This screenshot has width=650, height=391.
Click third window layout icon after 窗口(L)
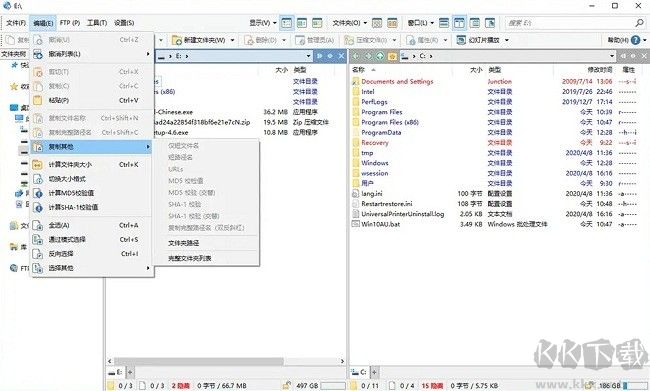475,23
